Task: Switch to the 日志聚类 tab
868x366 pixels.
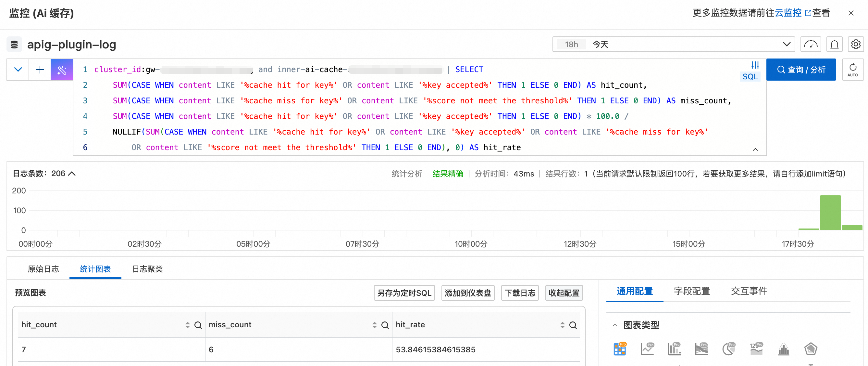Action: pyautogui.click(x=147, y=269)
